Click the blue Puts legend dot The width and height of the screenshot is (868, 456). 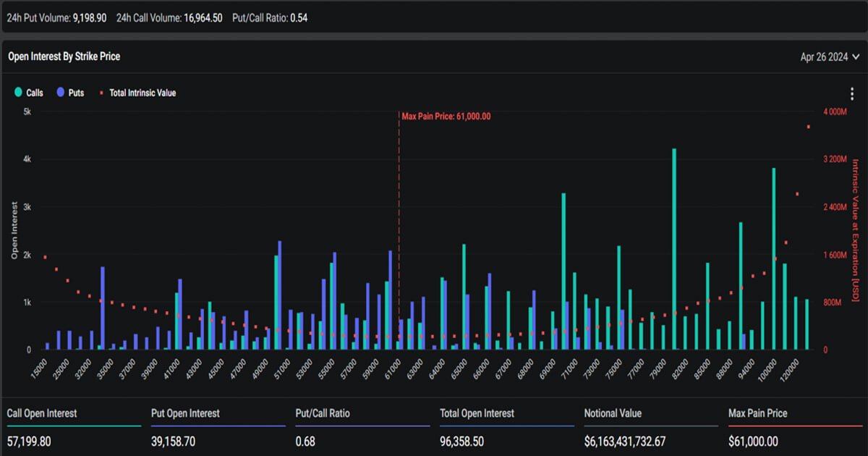click(x=61, y=93)
